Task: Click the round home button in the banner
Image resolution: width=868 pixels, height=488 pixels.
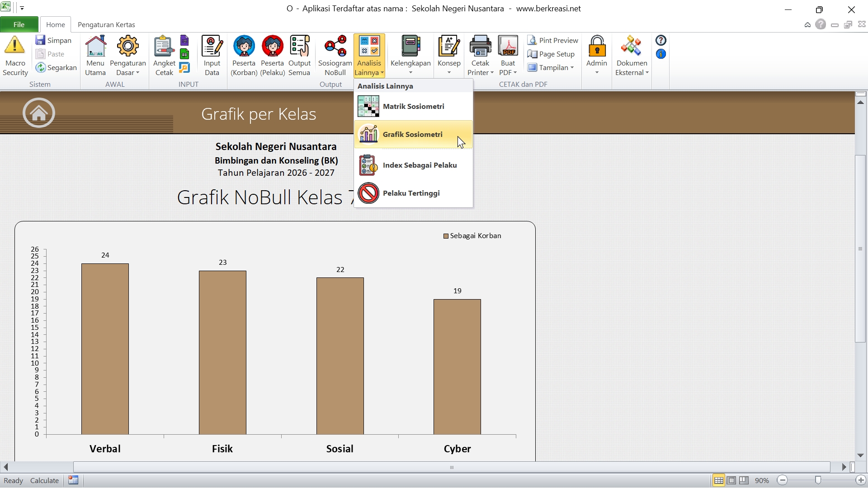Action: 39,113
